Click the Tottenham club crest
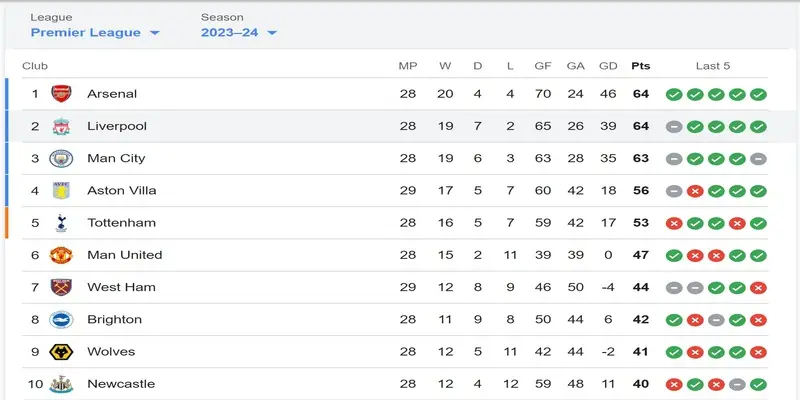The image size is (800, 400). coord(61,223)
